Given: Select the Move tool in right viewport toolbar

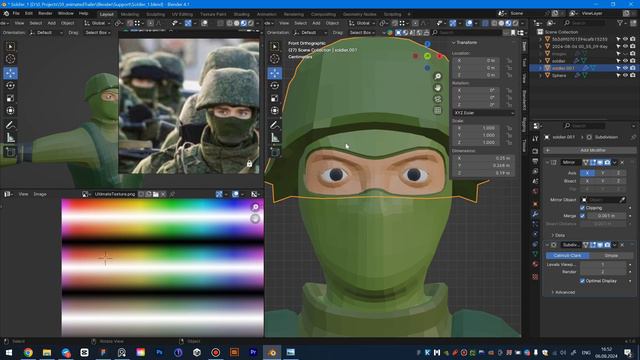Looking at the screenshot, I should (x=275, y=73).
